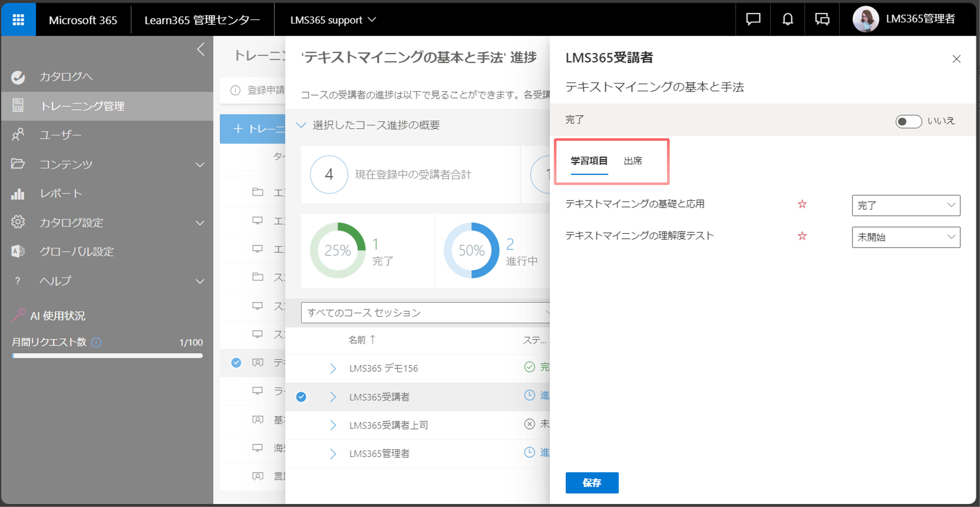Click the star beside テキストマイニングの基礎と応用
Viewport: 980px width, 507px height.
802,204
